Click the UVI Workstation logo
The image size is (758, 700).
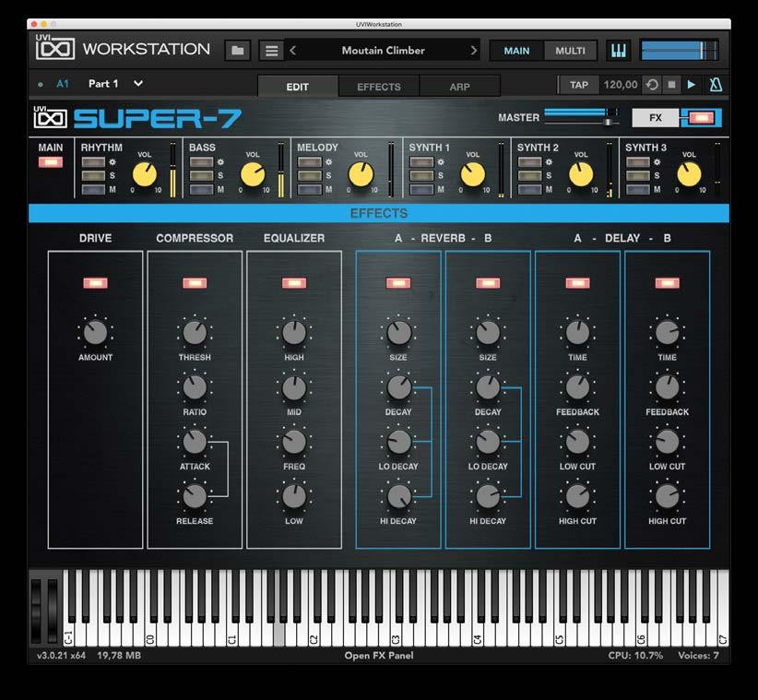point(55,48)
